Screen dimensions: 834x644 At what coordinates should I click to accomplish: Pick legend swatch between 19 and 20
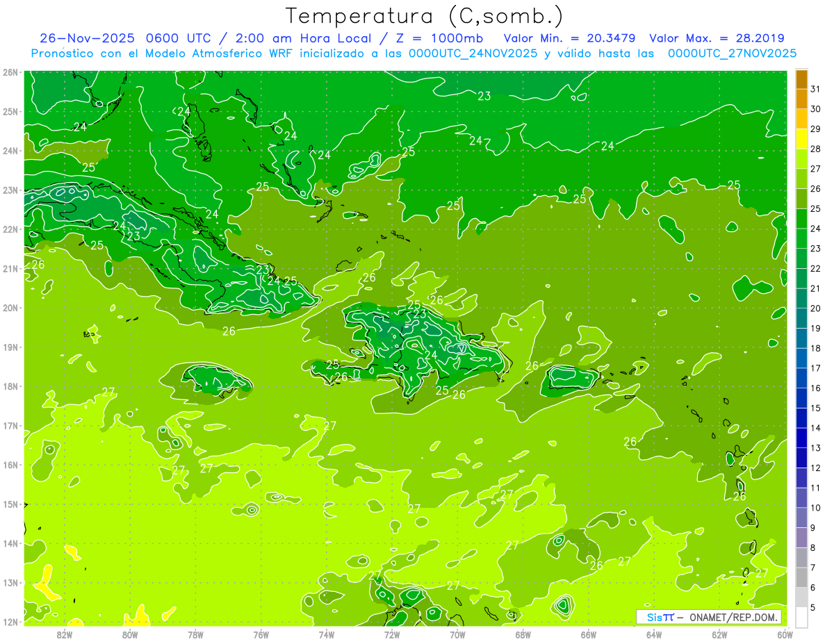(x=801, y=318)
